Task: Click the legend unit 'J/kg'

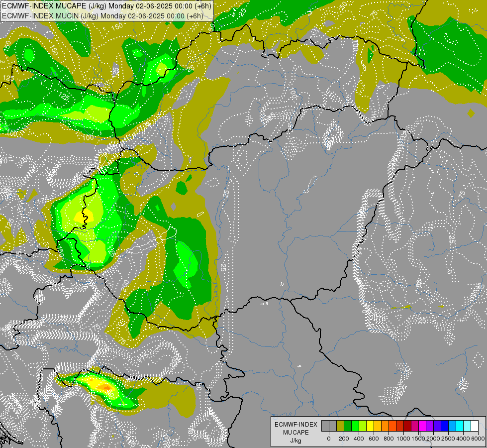Action: pos(295,441)
